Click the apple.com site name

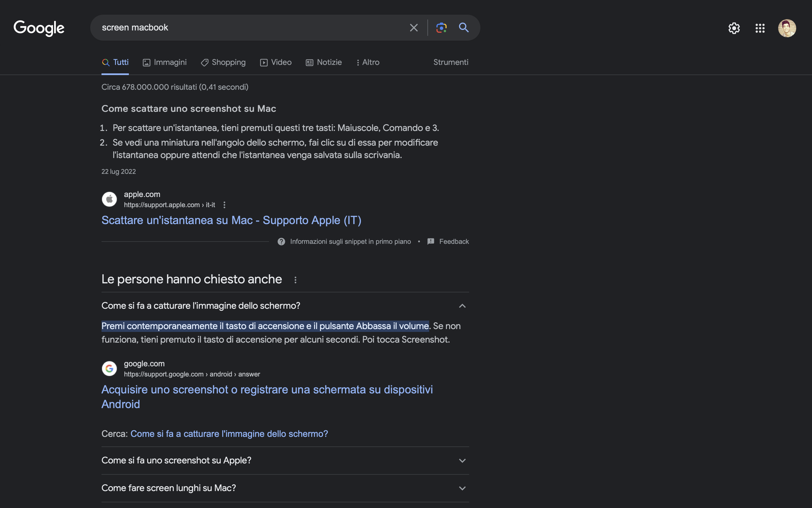point(142,194)
